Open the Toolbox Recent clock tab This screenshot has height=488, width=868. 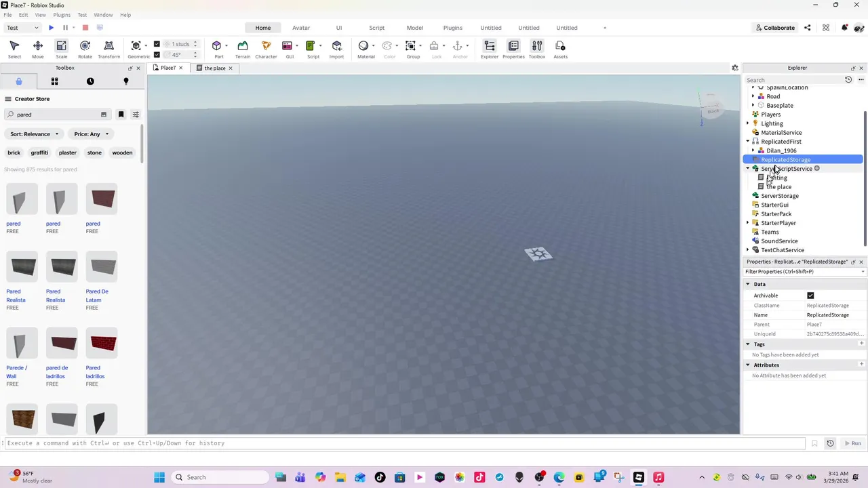pos(90,81)
